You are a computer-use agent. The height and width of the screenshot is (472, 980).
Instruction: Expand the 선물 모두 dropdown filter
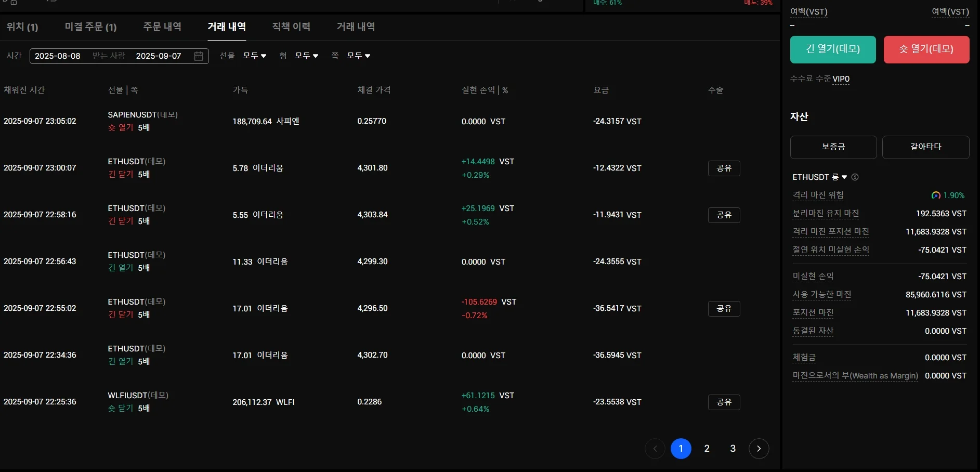tap(255, 56)
